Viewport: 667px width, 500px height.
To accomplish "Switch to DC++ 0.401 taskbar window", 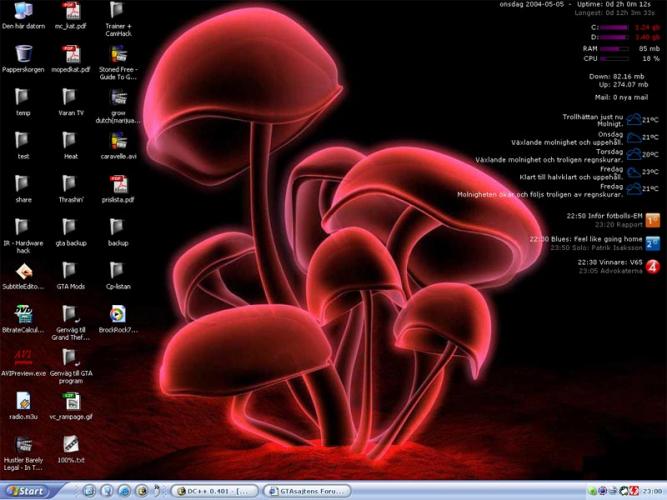I will [x=215, y=491].
